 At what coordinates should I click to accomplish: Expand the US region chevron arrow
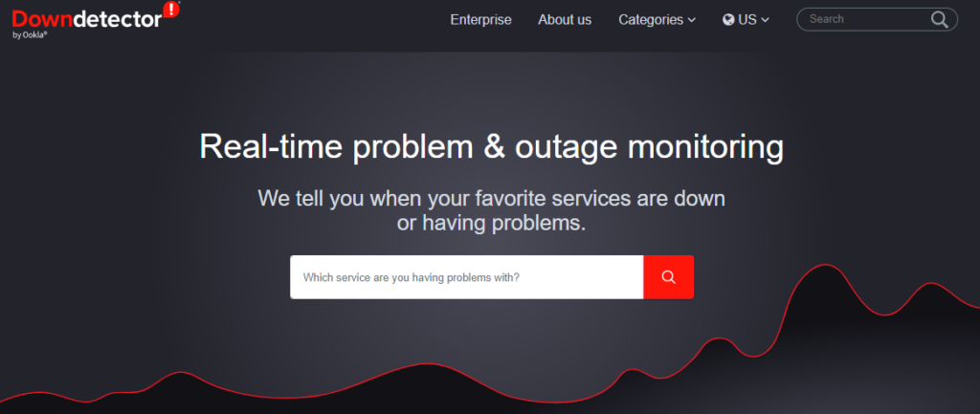[x=765, y=20]
